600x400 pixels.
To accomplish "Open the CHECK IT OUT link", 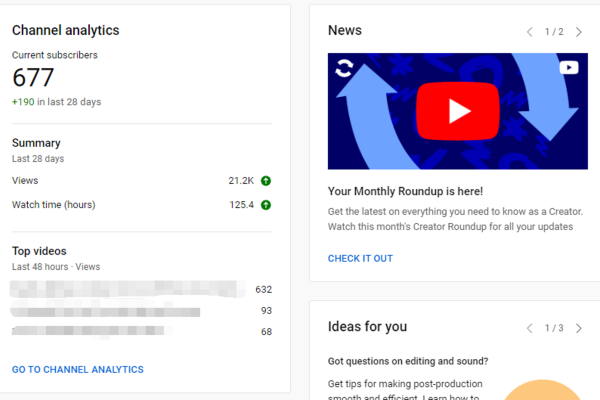I will [360, 258].
